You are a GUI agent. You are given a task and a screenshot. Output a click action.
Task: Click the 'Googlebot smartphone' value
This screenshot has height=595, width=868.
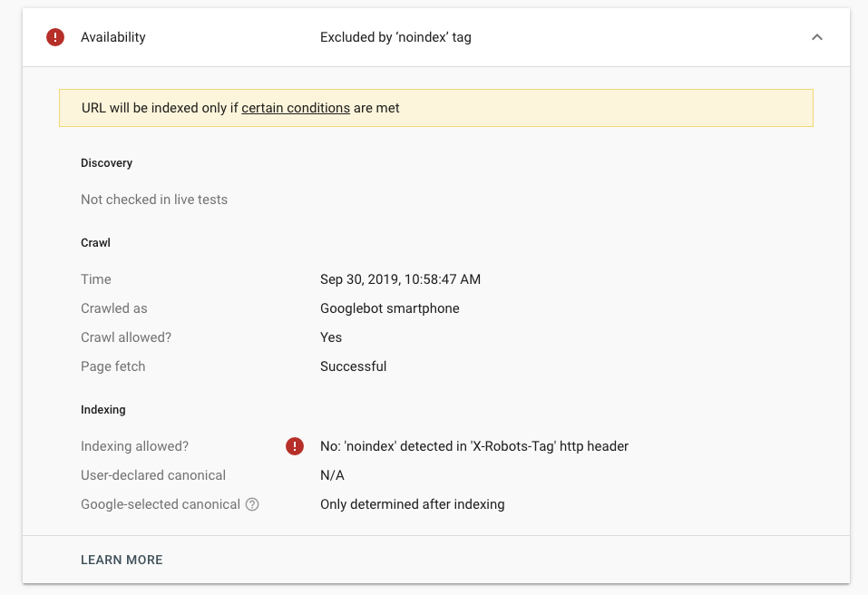click(390, 308)
